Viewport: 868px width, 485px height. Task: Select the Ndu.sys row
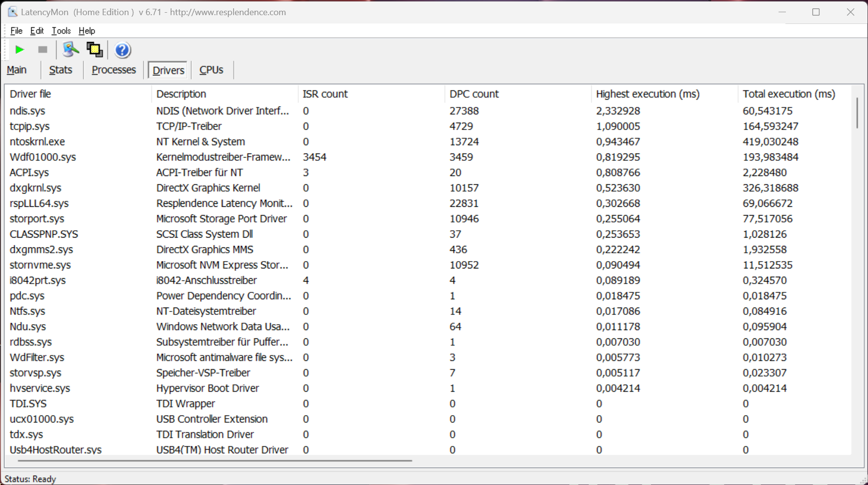pyautogui.click(x=428, y=327)
